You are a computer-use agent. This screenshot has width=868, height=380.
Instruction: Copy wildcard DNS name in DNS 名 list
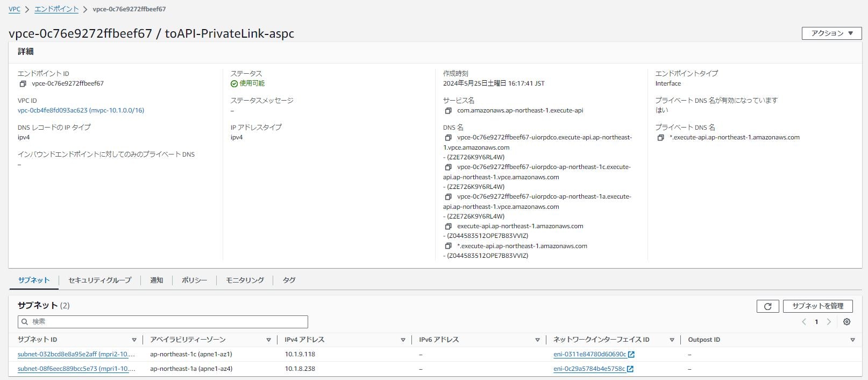[x=448, y=246]
